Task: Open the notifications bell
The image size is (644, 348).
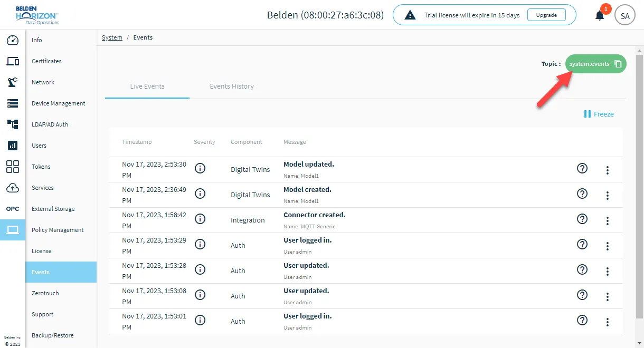Action: click(x=600, y=15)
